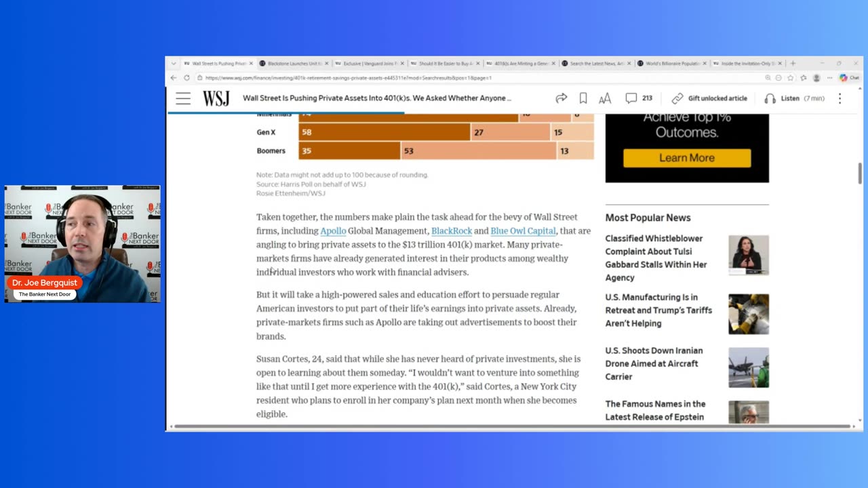Click the article headline in sticky header

[377, 98]
